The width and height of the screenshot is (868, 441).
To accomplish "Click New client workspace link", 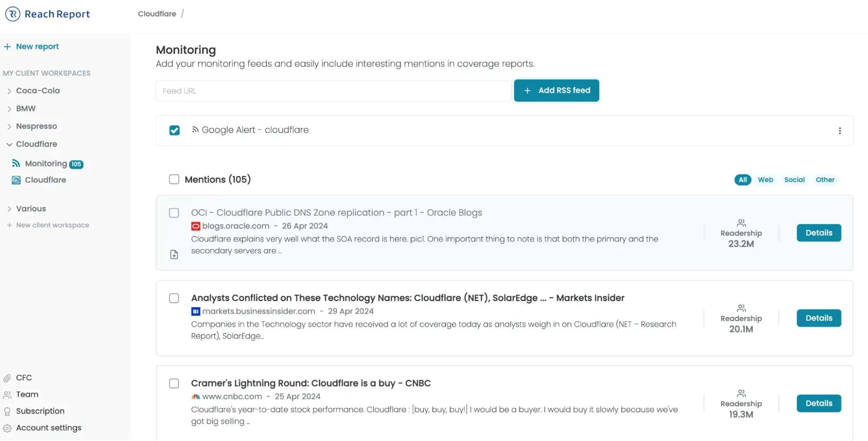I will point(53,225).
